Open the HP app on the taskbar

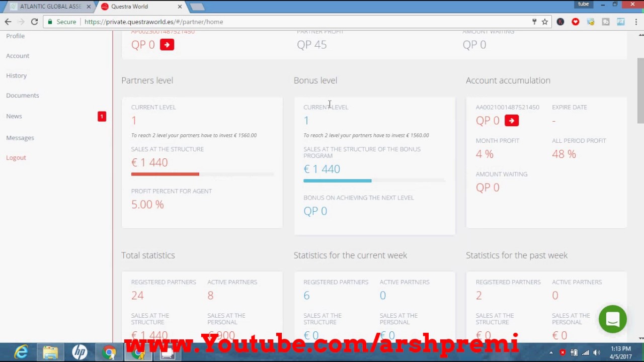tap(79, 352)
